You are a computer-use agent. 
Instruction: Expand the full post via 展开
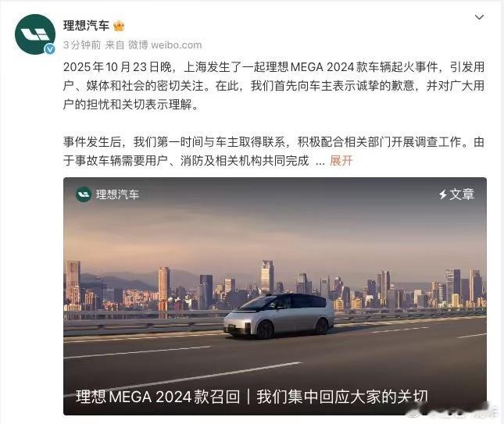point(341,160)
